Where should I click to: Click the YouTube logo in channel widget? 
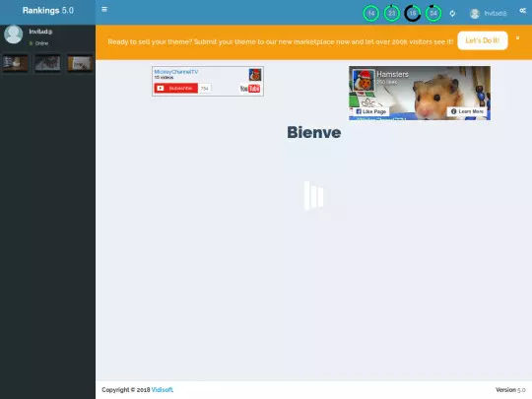(250, 89)
